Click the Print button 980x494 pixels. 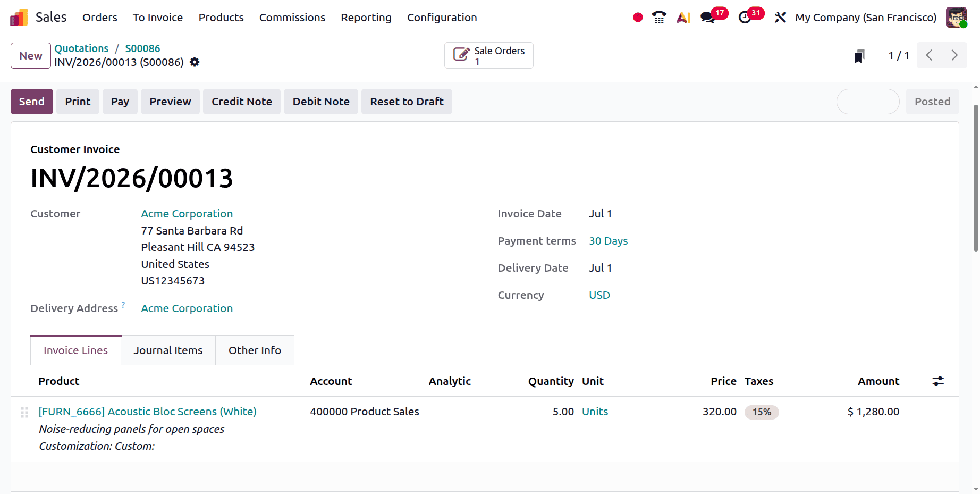tap(78, 102)
